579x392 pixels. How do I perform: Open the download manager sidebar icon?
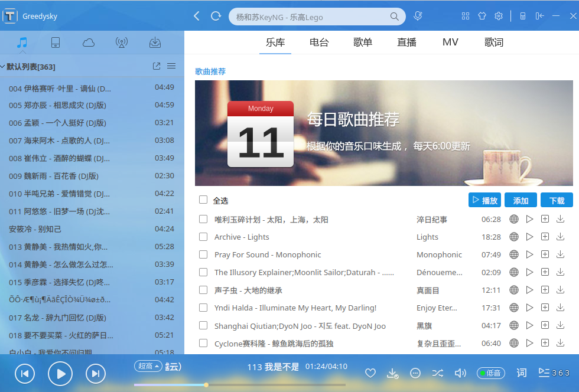(155, 43)
